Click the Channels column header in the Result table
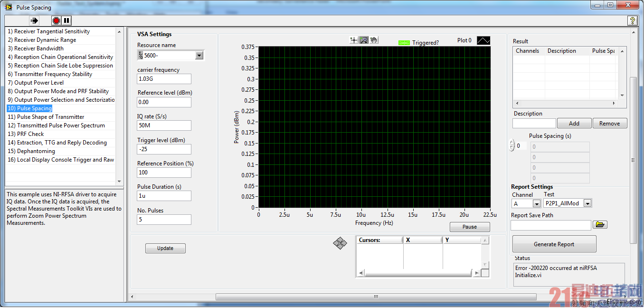The width and height of the screenshot is (644, 308). 528,51
